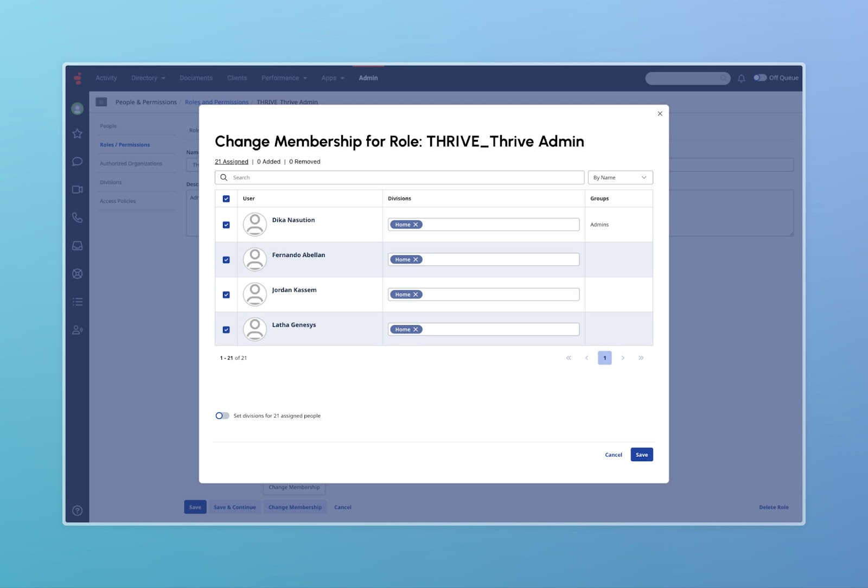Click the Save button in the dialog
The height and width of the screenshot is (588, 868).
(x=641, y=455)
